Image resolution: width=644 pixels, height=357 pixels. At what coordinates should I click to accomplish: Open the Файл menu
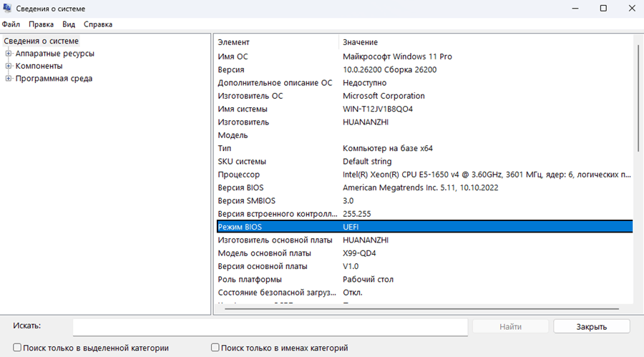tap(11, 24)
